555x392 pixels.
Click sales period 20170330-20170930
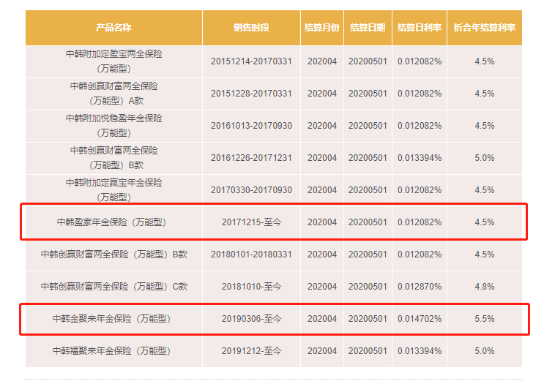click(251, 190)
